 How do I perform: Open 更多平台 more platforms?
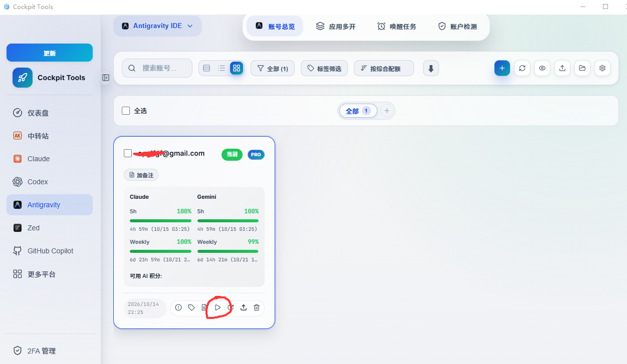(x=49, y=274)
